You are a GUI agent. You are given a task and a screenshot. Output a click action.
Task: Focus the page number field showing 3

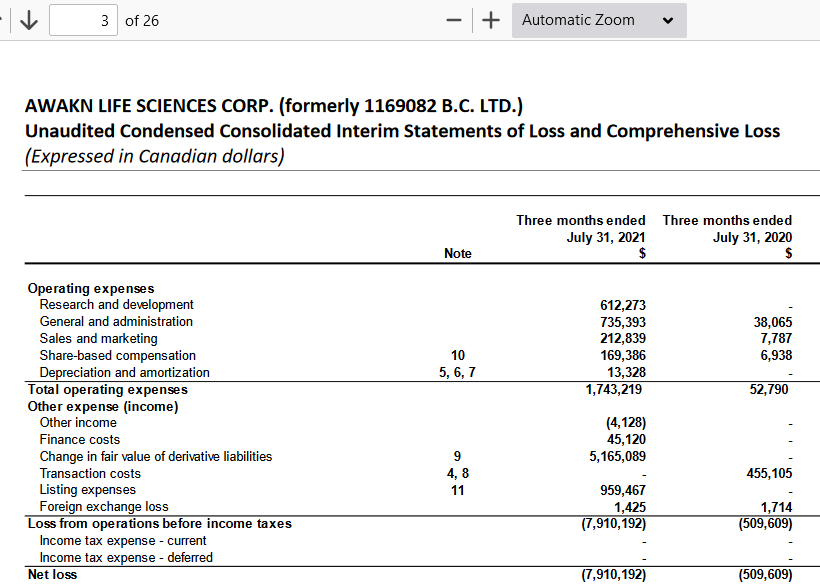(x=83, y=20)
